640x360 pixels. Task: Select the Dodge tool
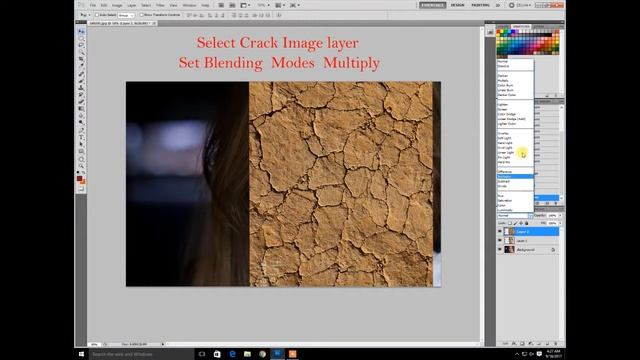pos(81,122)
